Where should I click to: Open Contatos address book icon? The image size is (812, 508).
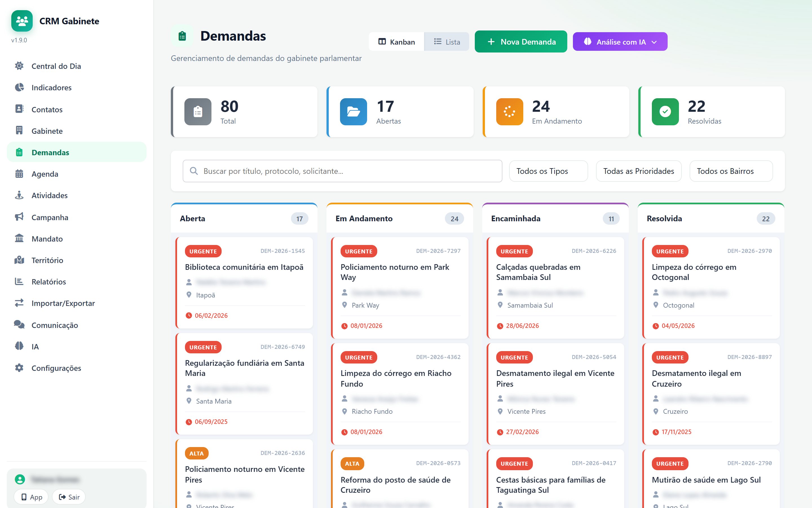[x=19, y=109]
